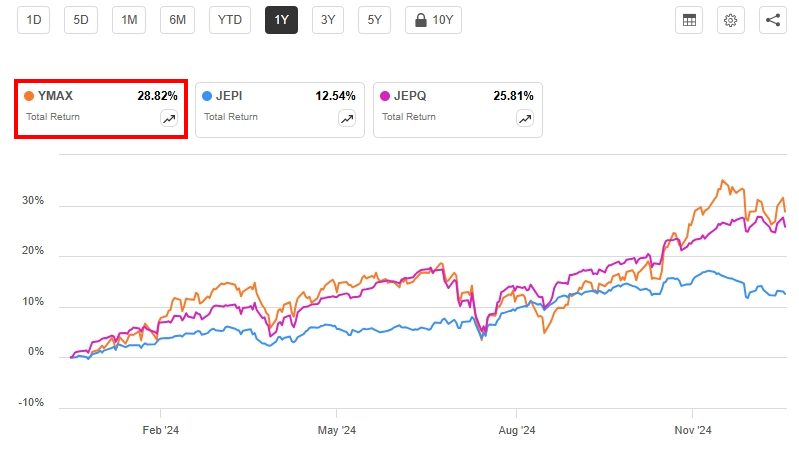Click the magenta JEPQ color dot

coord(385,96)
